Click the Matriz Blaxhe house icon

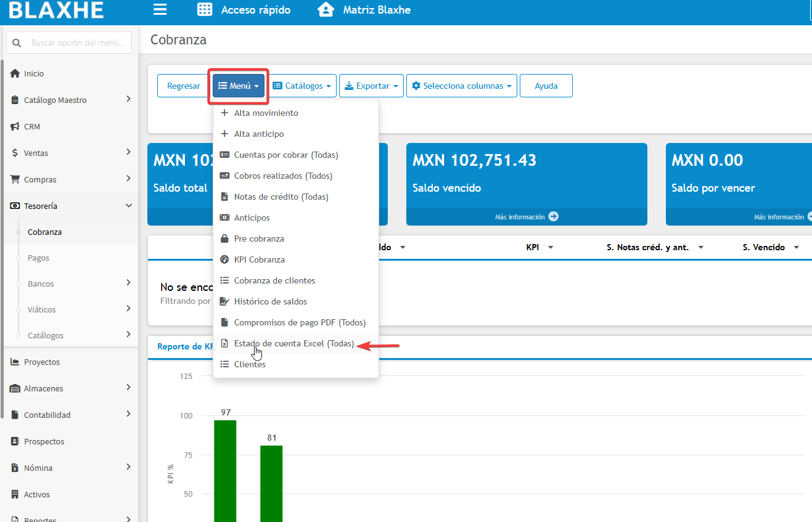click(x=326, y=9)
